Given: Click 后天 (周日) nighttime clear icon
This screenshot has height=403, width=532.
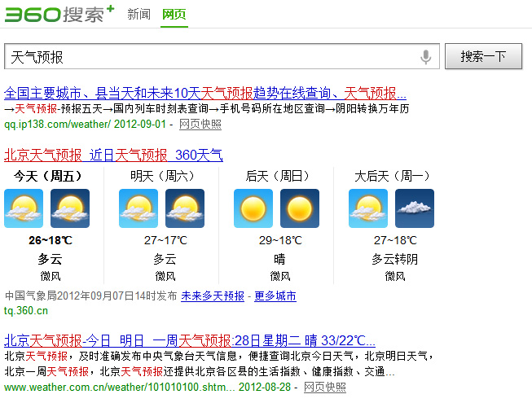Looking at the screenshot, I should click(300, 208).
